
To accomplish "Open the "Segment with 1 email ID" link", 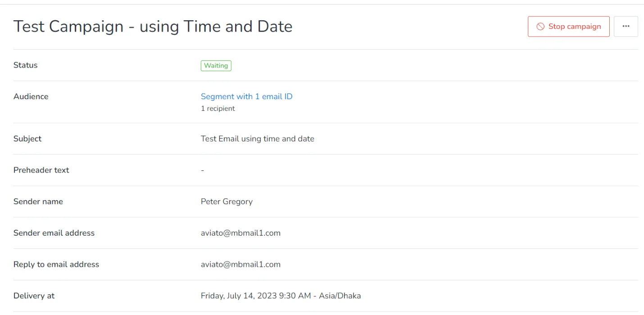I will [246, 96].
